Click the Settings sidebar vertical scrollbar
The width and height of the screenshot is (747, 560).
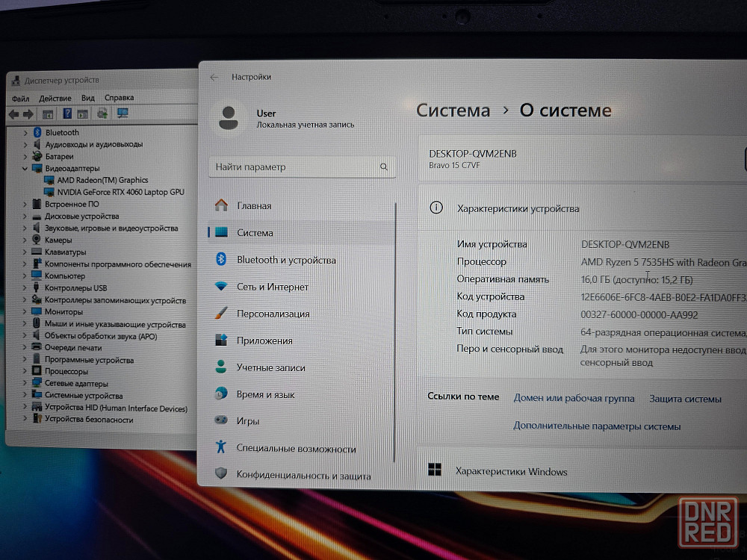[395, 332]
